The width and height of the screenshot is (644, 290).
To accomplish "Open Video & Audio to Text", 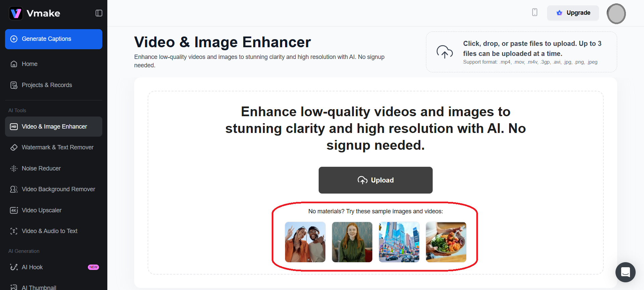I will [x=49, y=231].
